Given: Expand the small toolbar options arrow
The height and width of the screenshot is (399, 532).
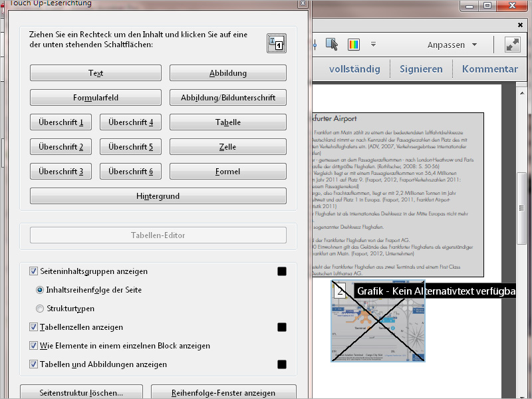Looking at the screenshot, I should pos(373,44).
